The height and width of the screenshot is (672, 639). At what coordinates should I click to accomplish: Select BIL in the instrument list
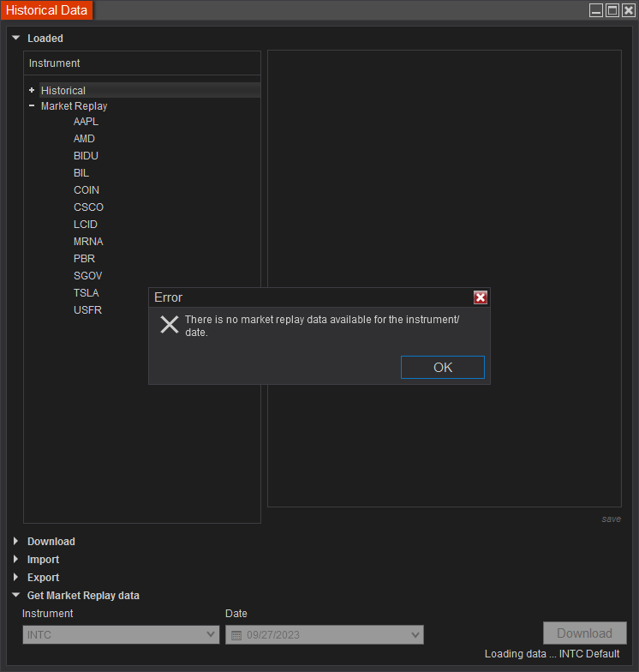click(81, 173)
